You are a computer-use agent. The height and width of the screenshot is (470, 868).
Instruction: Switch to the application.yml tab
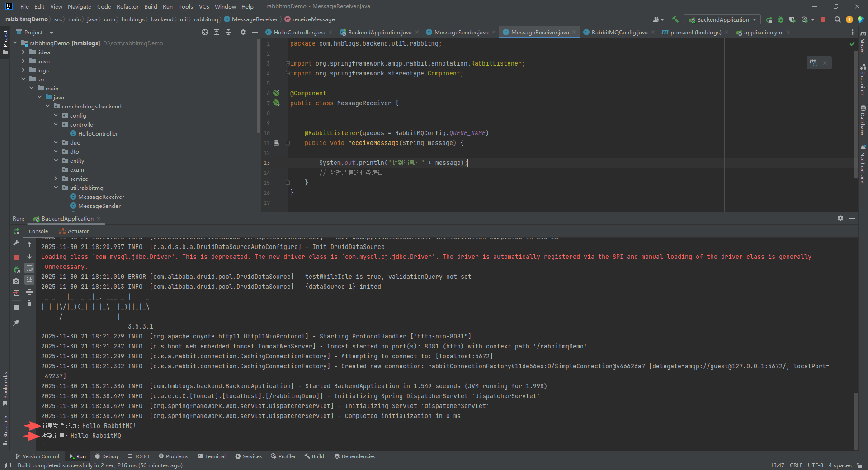point(764,32)
